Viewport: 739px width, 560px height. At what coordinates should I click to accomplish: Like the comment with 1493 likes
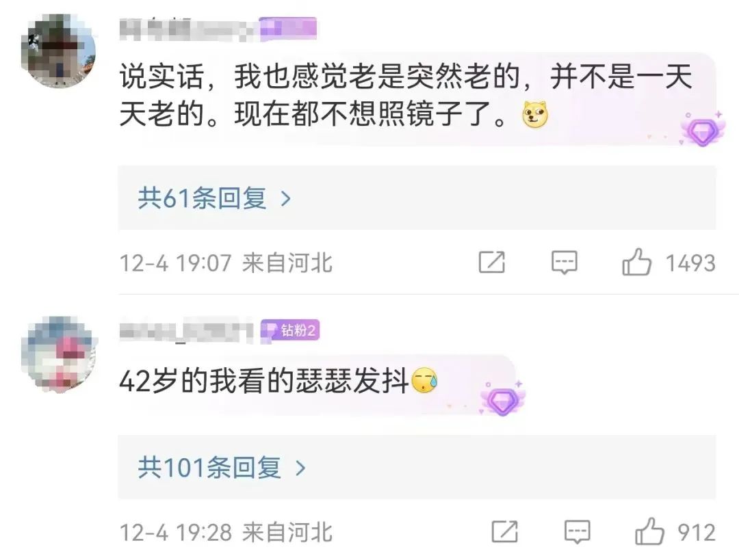tap(637, 262)
